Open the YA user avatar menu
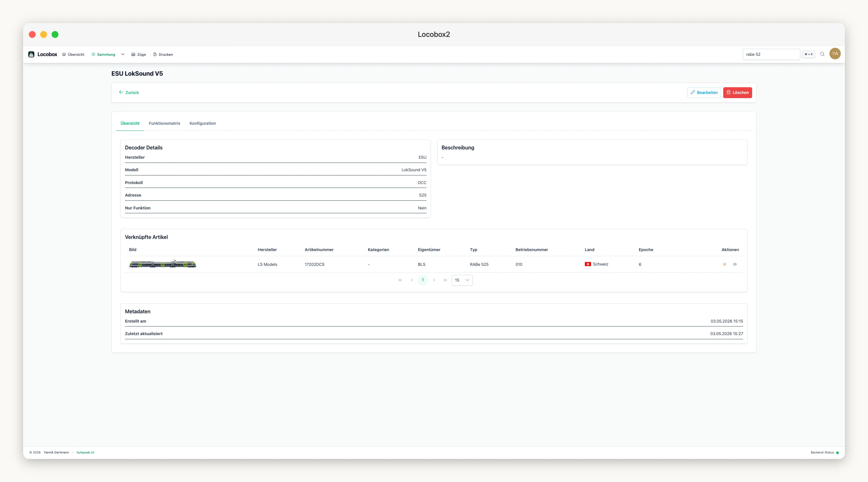The image size is (868, 482). pyautogui.click(x=835, y=54)
